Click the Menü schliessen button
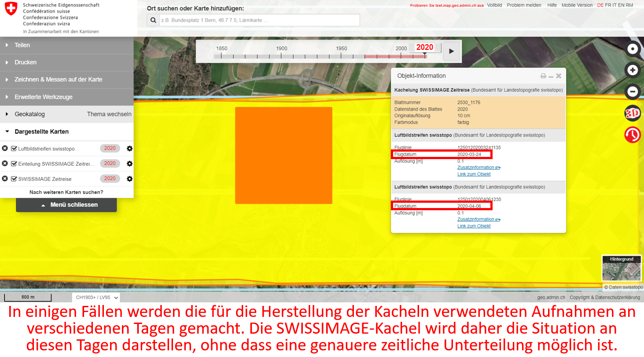 tap(66, 205)
